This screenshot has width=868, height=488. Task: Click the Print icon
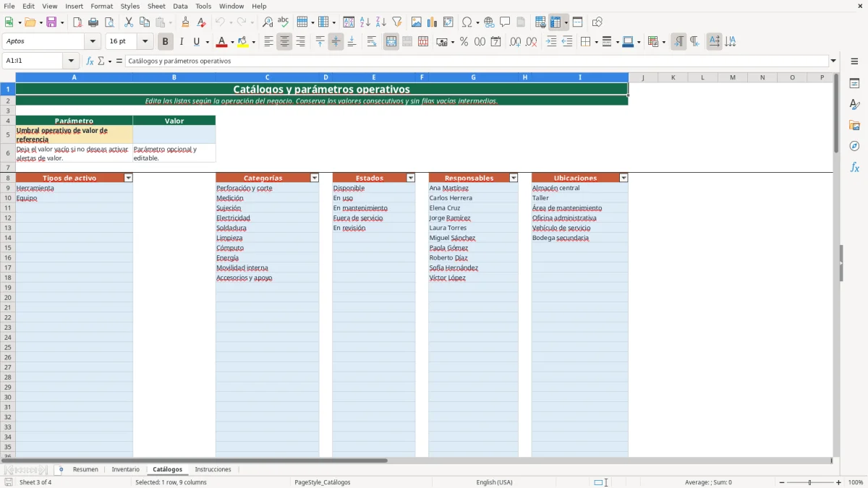[93, 22]
